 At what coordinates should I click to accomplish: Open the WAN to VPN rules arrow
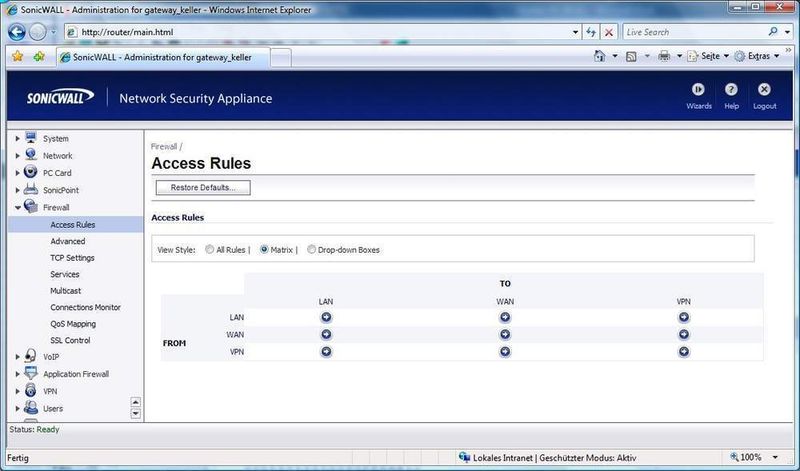pos(684,335)
